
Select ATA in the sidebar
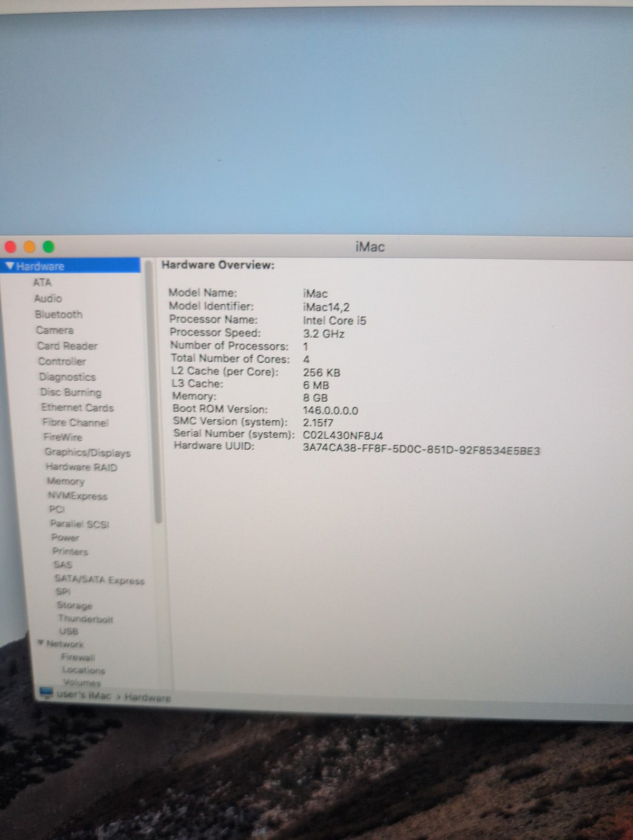point(42,283)
